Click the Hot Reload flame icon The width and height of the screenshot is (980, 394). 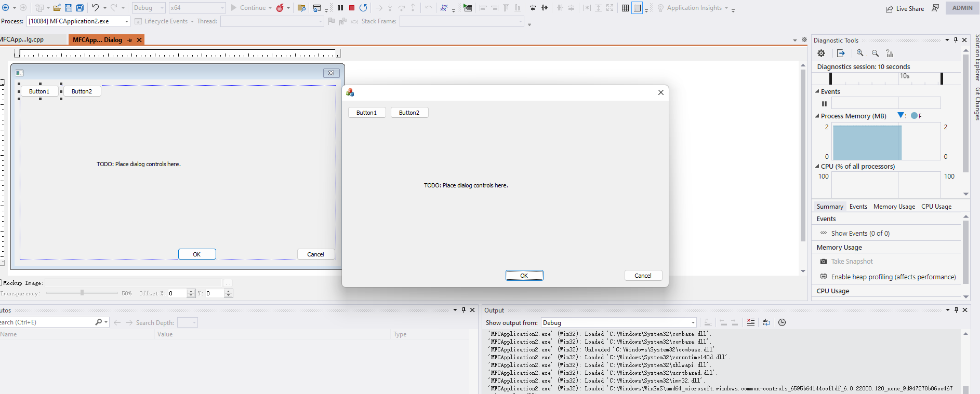coord(280,8)
